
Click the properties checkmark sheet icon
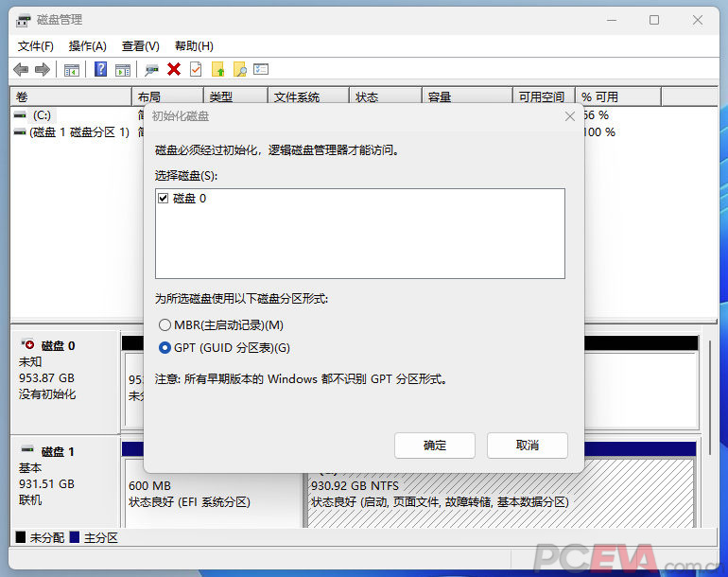[x=196, y=69]
